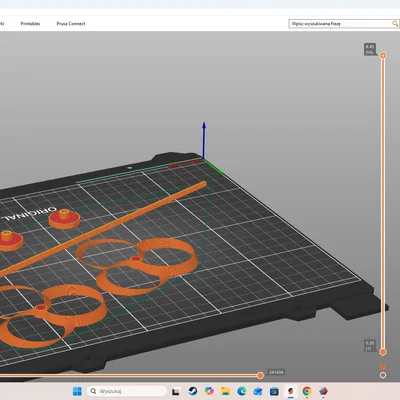This screenshot has width=400, height=400.
Task: Open the Windows Start menu
Action: [77, 391]
